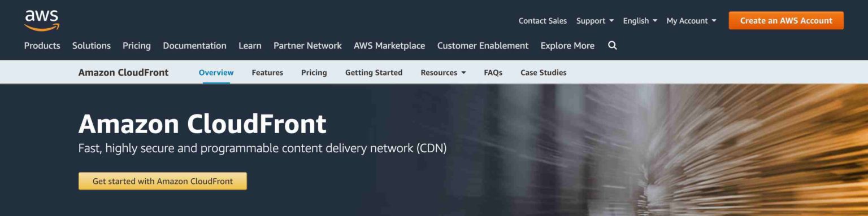Click the AWS logo
The image size is (868, 216).
[42, 20]
